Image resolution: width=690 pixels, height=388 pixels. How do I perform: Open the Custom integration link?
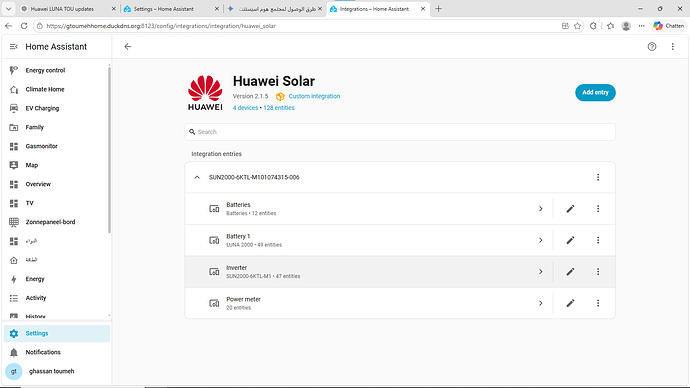coord(314,96)
